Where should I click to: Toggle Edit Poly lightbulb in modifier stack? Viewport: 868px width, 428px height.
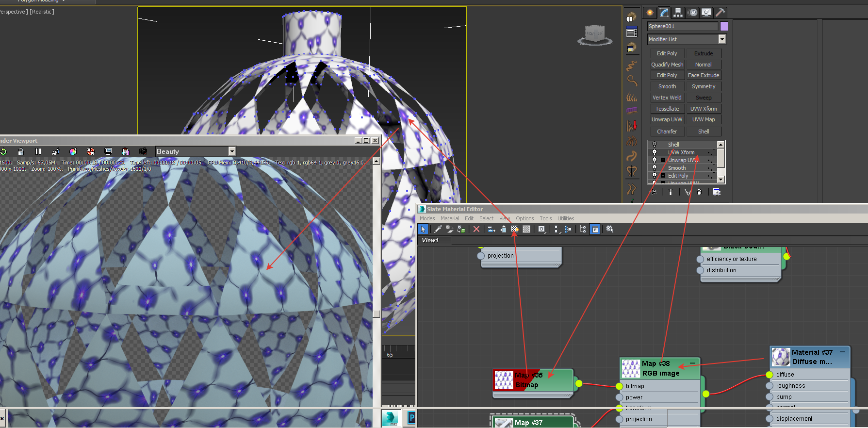[x=655, y=175]
